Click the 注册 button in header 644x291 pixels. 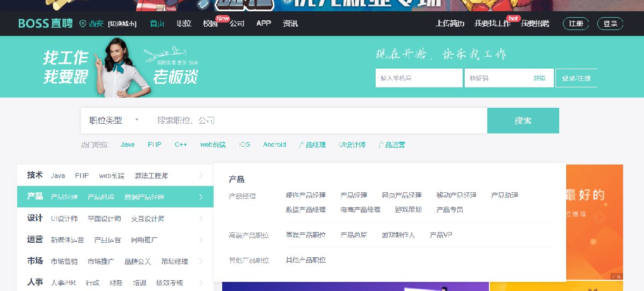[x=576, y=24]
